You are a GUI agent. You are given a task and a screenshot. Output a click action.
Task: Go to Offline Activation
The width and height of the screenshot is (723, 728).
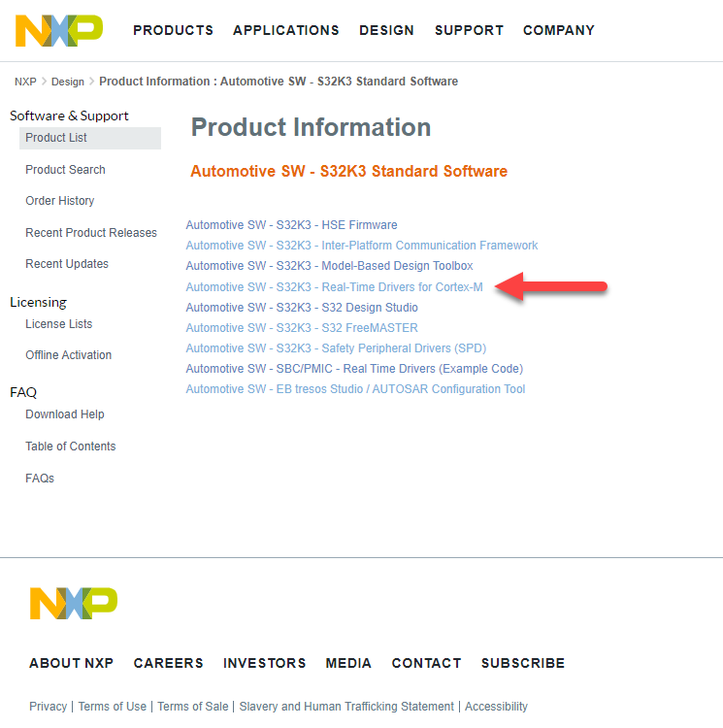(68, 355)
